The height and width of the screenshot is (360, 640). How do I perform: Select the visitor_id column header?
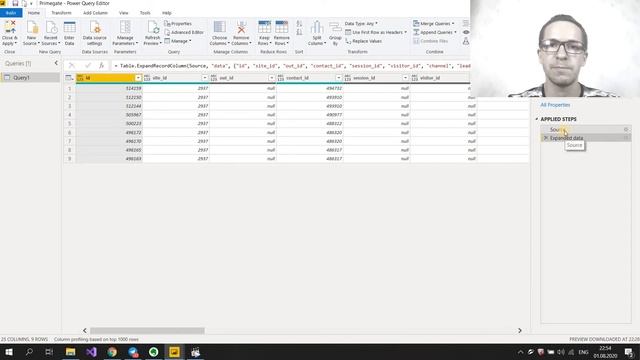[x=440, y=78]
